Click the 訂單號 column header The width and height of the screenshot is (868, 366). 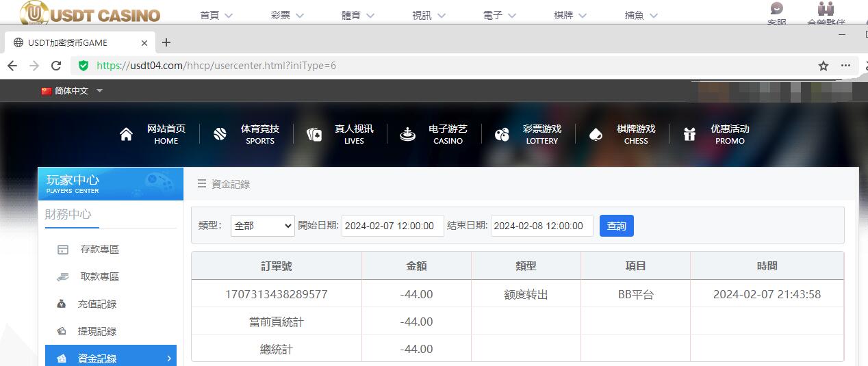pyautogui.click(x=277, y=266)
